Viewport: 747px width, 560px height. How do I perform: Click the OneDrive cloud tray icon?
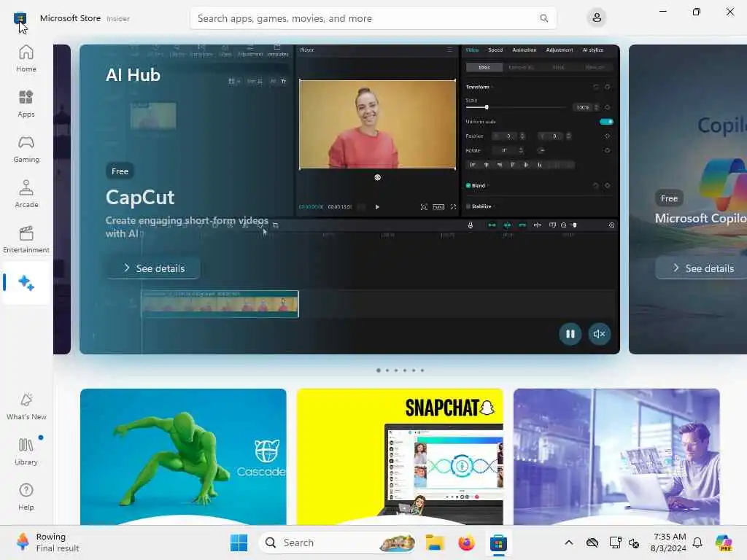[592, 542]
